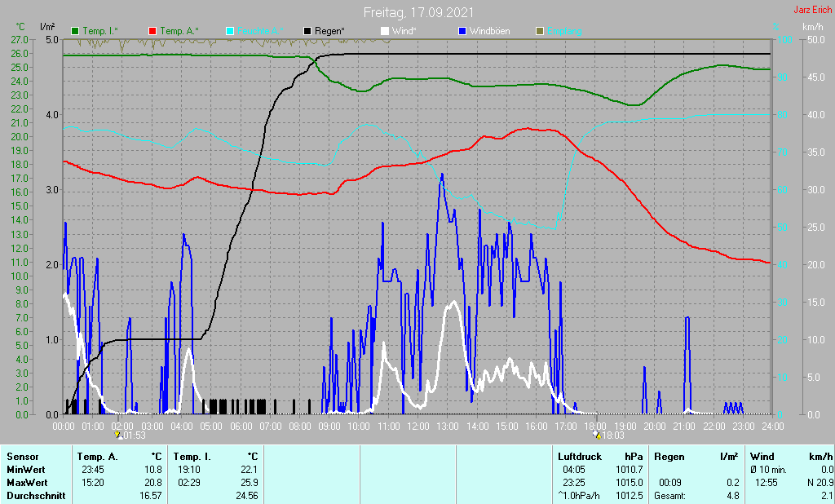Click the '06:00' time axis label
The height and width of the screenshot is (504, 835).
[x=241, y=427]
